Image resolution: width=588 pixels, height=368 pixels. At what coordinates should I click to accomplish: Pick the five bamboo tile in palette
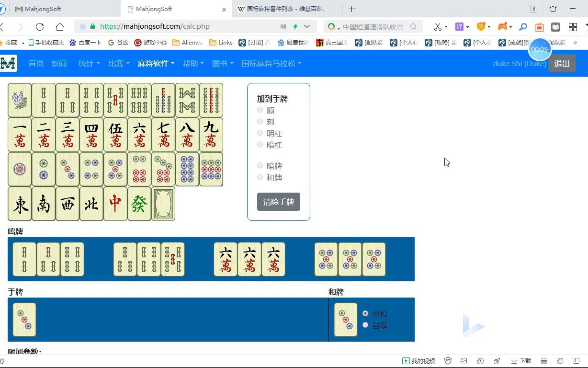115,100
